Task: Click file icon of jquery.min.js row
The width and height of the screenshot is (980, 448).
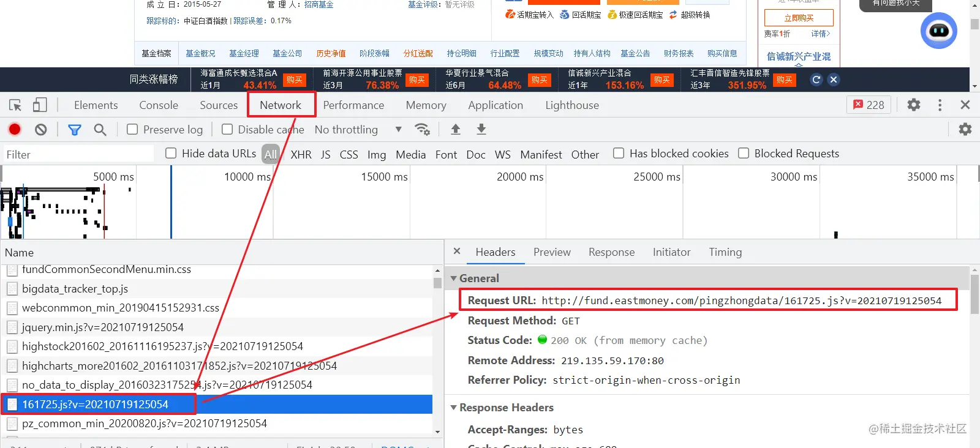Action: point(12,327)
